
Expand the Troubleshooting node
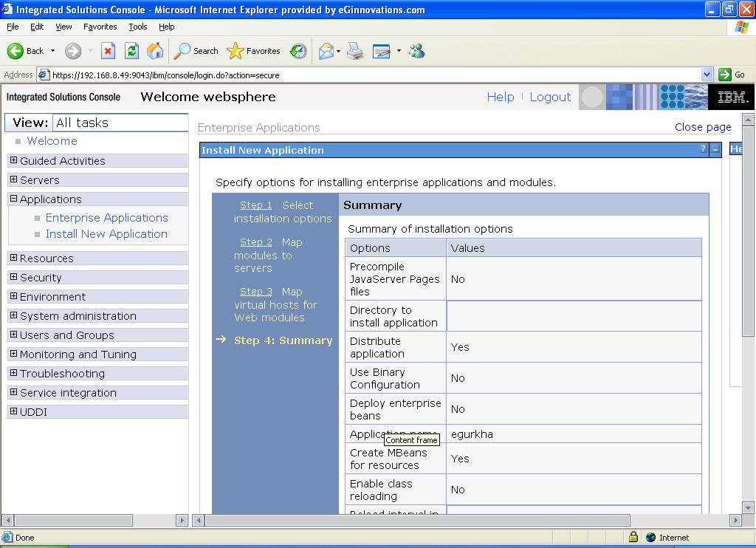click(x=13, y=373)
